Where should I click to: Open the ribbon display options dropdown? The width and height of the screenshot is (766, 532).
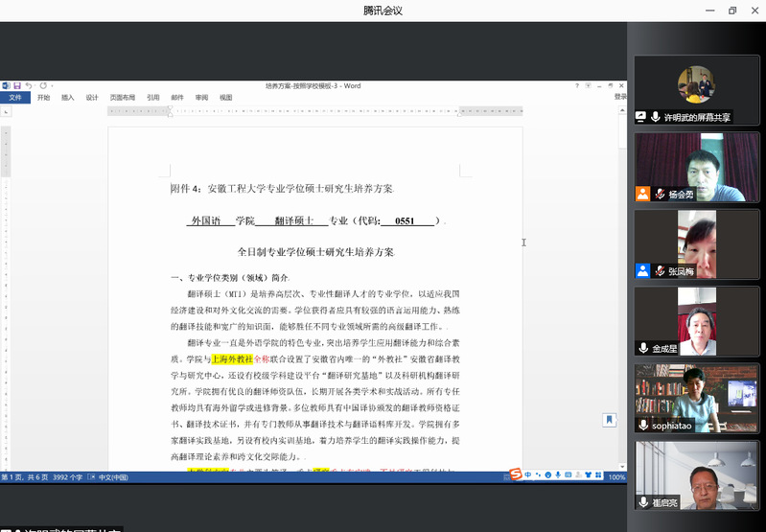click(x=588, y=86)
